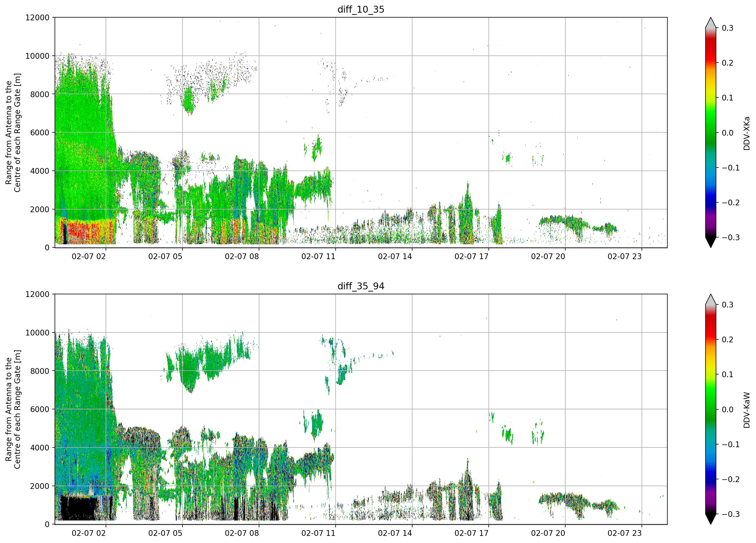Click the 8000 y-tick of diff_35_94
This screenshot has width=756, height=543.
(x=40, y=371)
